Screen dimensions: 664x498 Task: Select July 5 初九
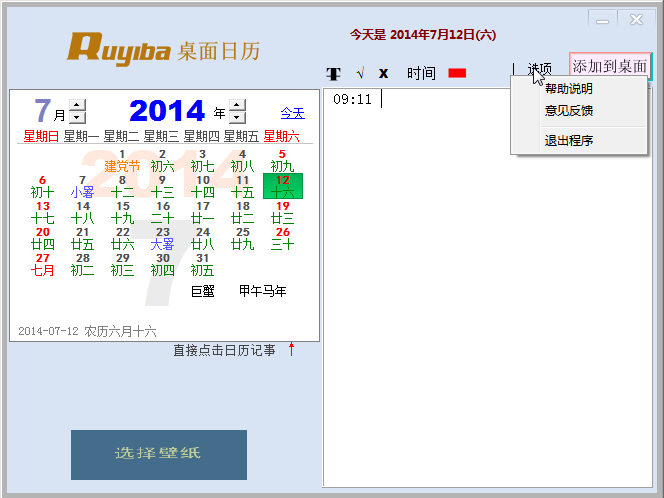[282, 160]
